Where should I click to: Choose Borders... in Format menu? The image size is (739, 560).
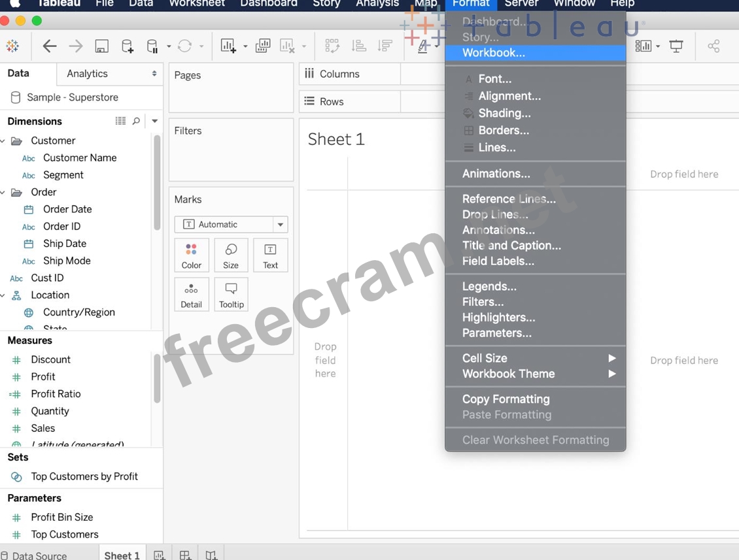(536, 130)
